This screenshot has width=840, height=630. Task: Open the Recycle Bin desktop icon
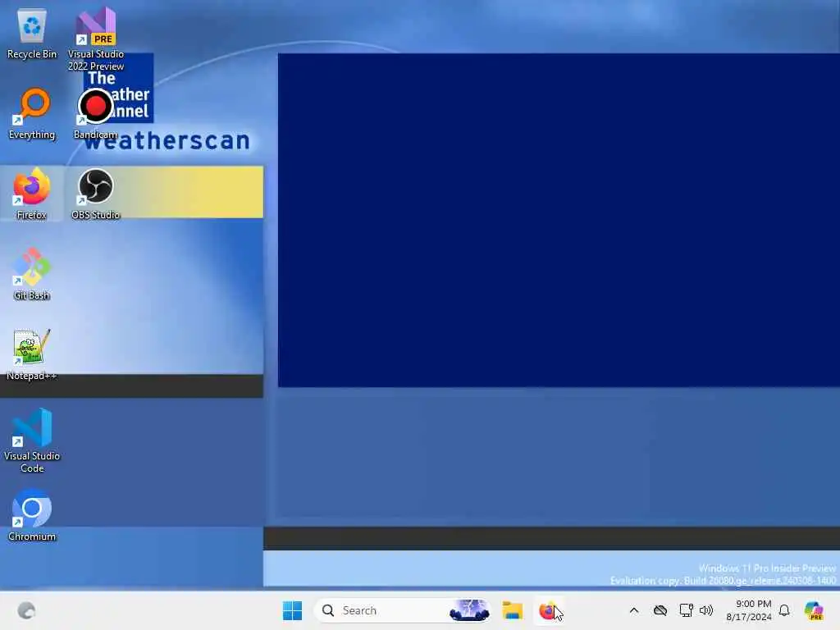pos(32,34)
